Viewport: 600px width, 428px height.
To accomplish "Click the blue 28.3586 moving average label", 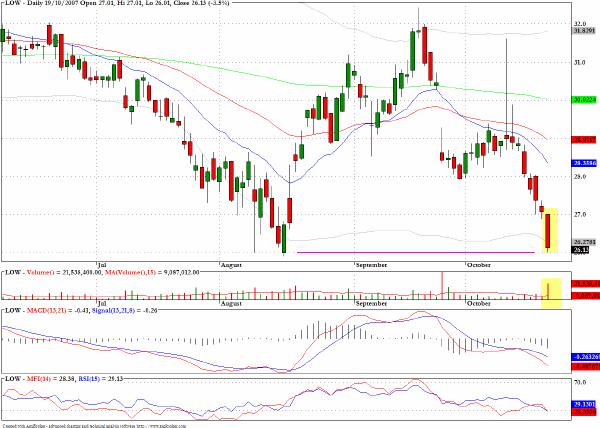I will pyautogui.click(x=584, y=163).
